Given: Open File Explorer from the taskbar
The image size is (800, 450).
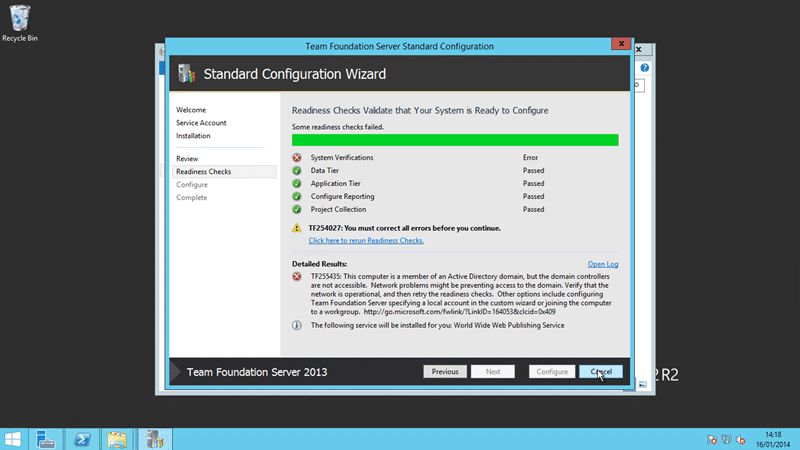Looking at the screenshot, I should [117, 439].
